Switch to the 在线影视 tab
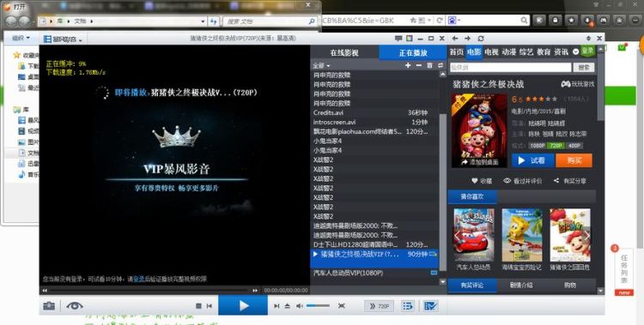This screenshot has width=644, height=325. tap(344, 53)
